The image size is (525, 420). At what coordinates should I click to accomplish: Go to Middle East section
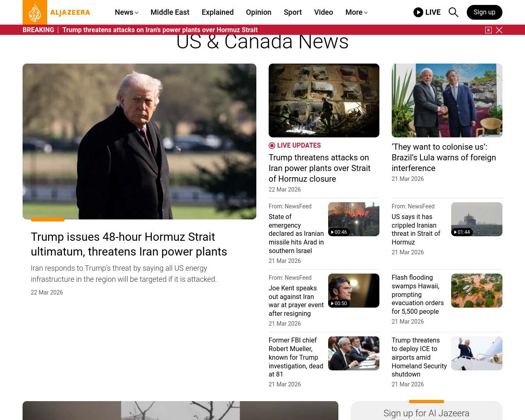[170, 12]
